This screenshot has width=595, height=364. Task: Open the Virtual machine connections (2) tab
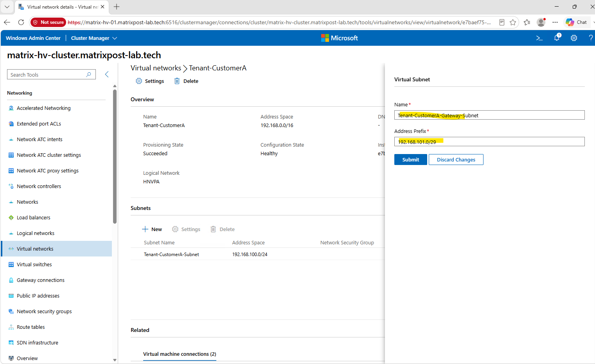coord(180,354)
